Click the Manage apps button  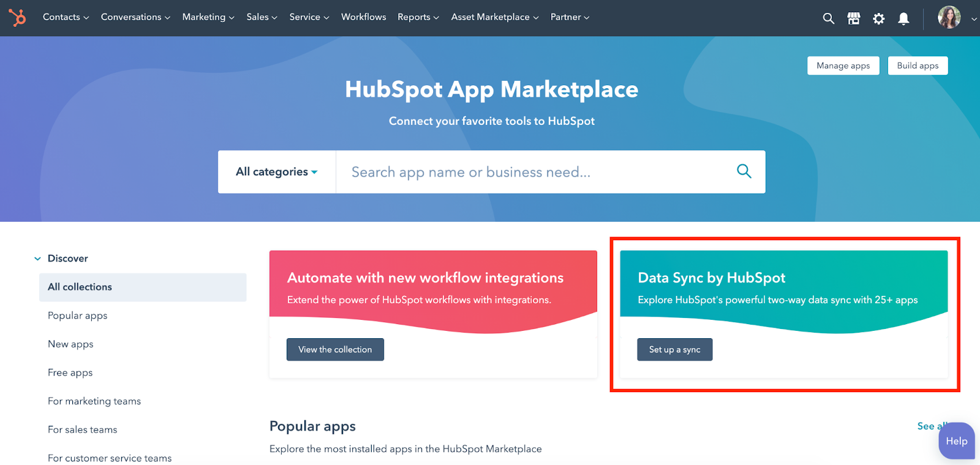(843, 66)
